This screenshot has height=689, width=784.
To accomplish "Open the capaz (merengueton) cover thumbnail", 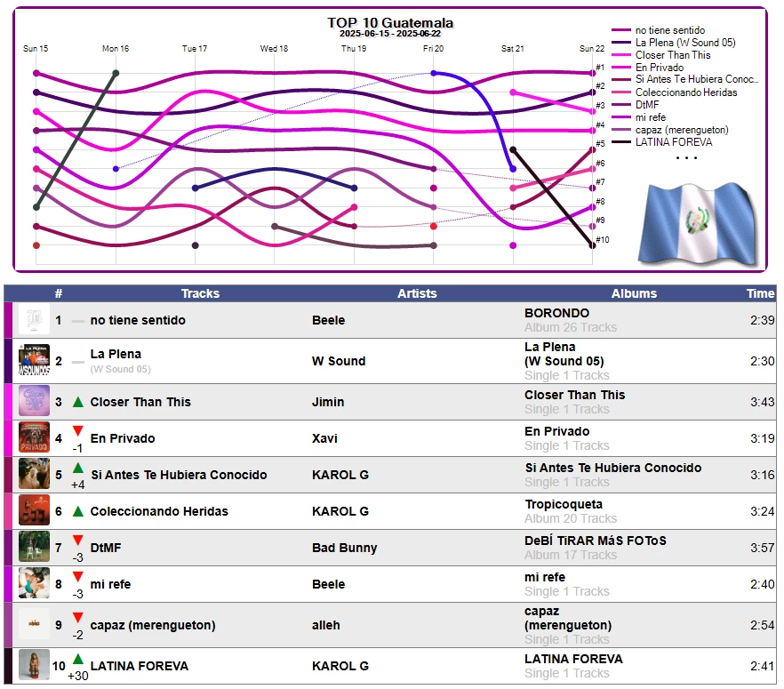I will pos(34,624).
